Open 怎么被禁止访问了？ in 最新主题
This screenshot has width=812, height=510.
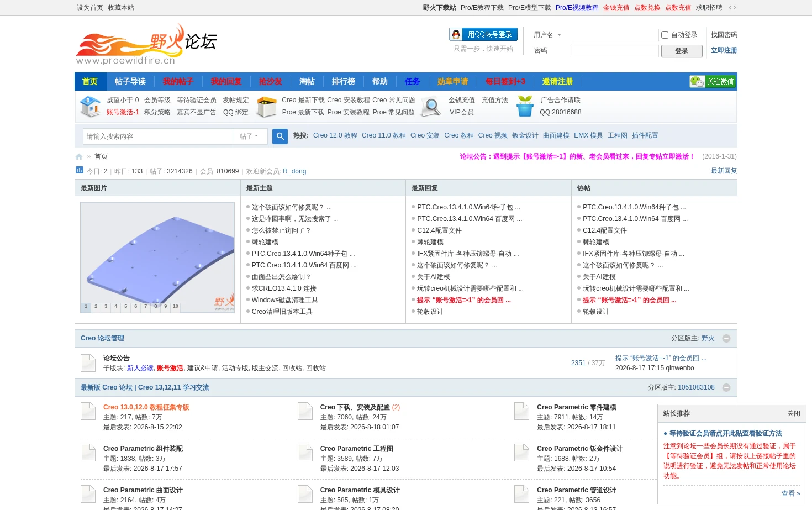click(281, 230)
